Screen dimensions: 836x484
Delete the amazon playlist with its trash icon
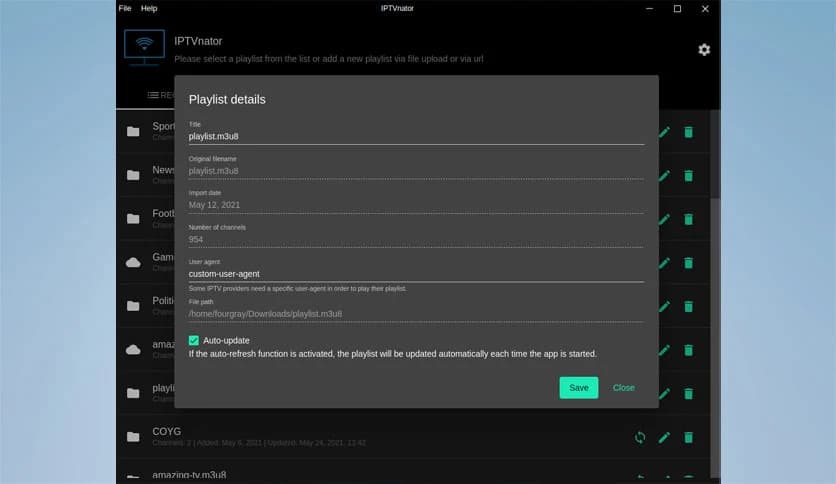click(688, 350)
